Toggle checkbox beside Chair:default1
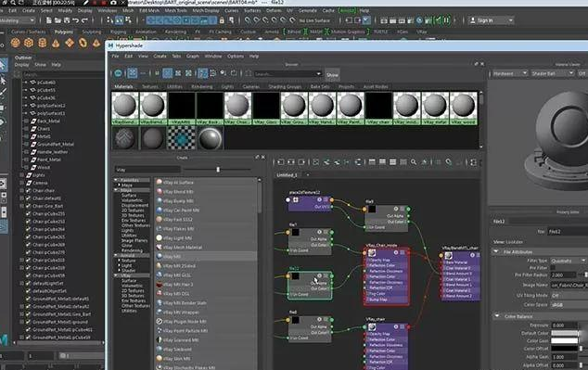 [28, 198]
